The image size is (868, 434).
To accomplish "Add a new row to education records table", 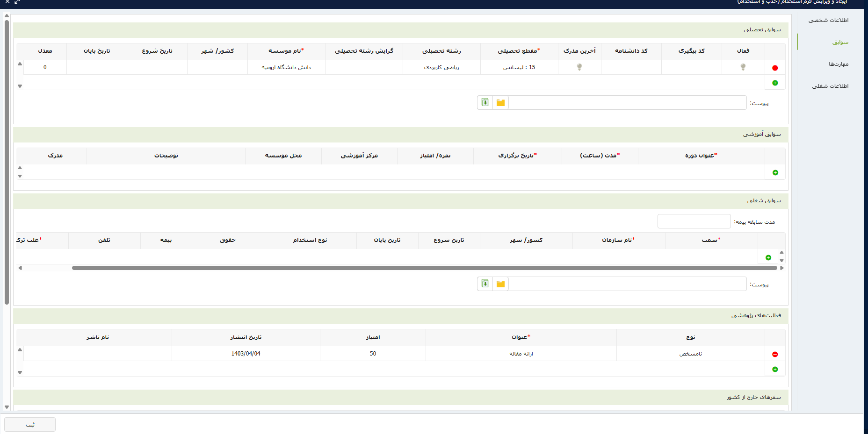I will coord(775,83).
